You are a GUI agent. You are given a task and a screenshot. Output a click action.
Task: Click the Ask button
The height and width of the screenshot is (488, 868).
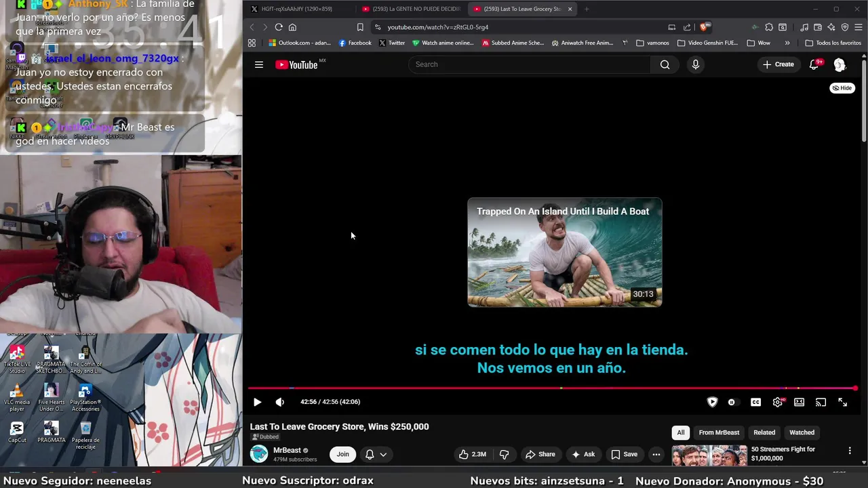(583, 454)
